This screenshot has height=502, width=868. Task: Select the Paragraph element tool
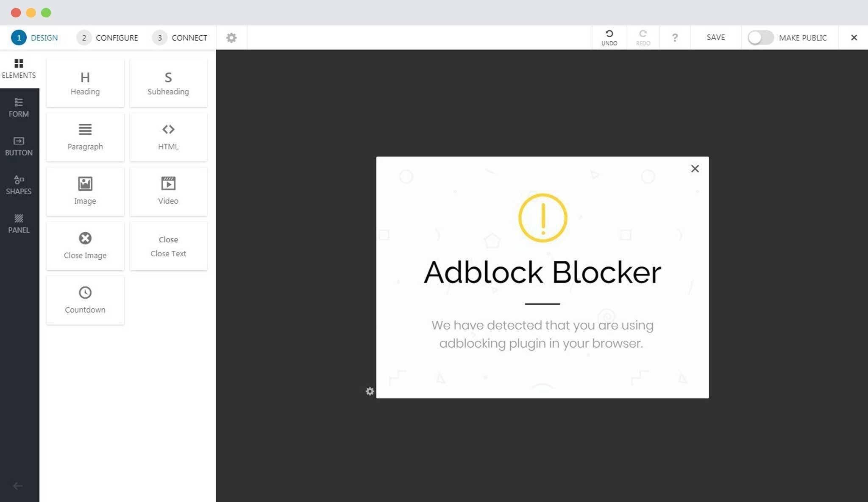pos(84,136)
